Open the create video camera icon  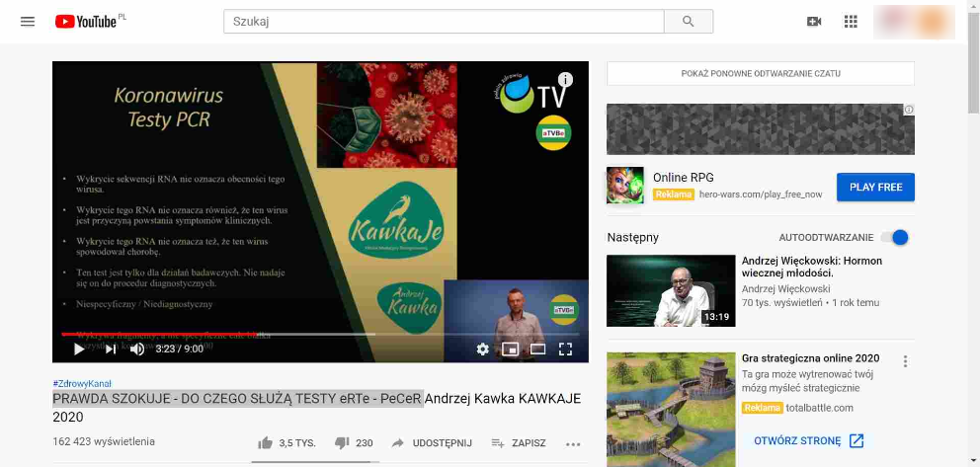click(x=814, y=22)
